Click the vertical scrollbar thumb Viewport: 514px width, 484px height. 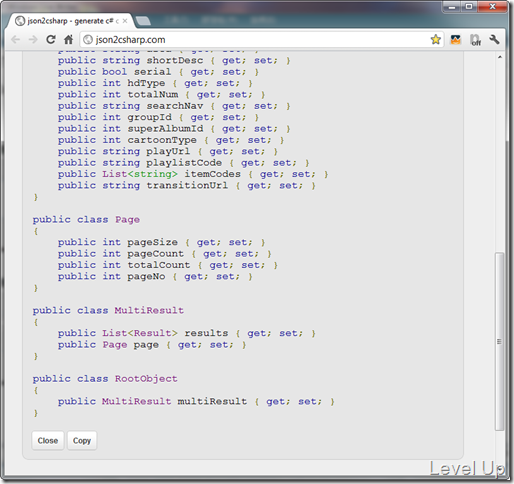click(x=499, y=342)
